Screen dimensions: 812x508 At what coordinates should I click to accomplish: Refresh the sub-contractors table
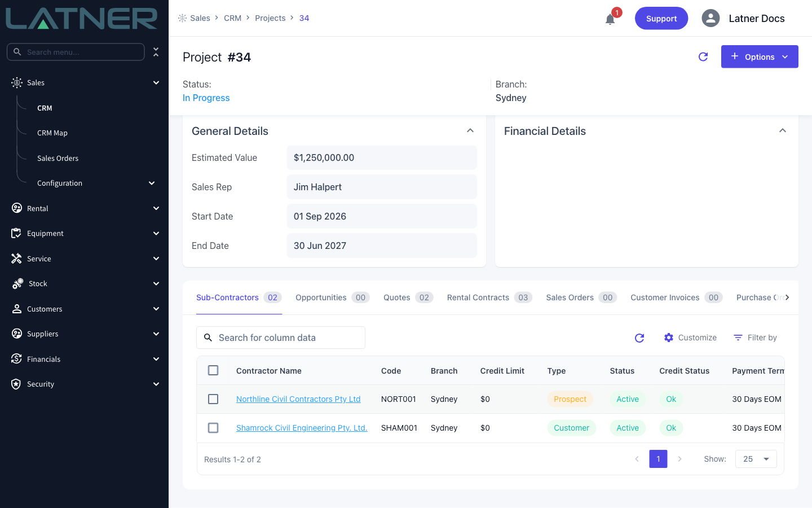pyautogui.click(x=639, y=338)
